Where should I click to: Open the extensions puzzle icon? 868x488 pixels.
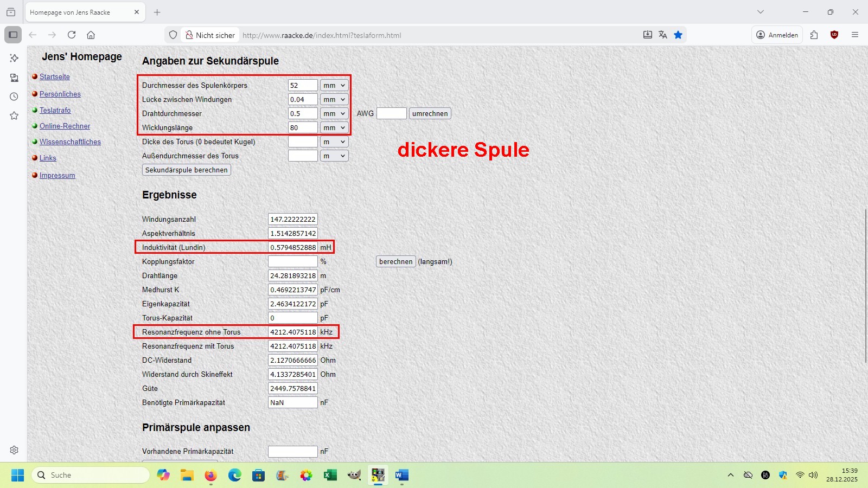[x=814, y=35]
